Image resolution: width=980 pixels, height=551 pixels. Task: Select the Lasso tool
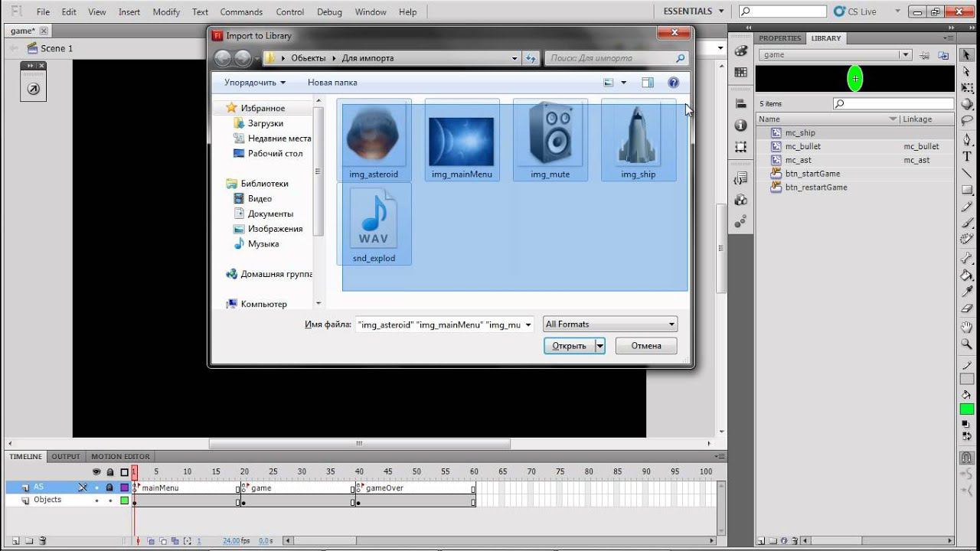[967, 121]
